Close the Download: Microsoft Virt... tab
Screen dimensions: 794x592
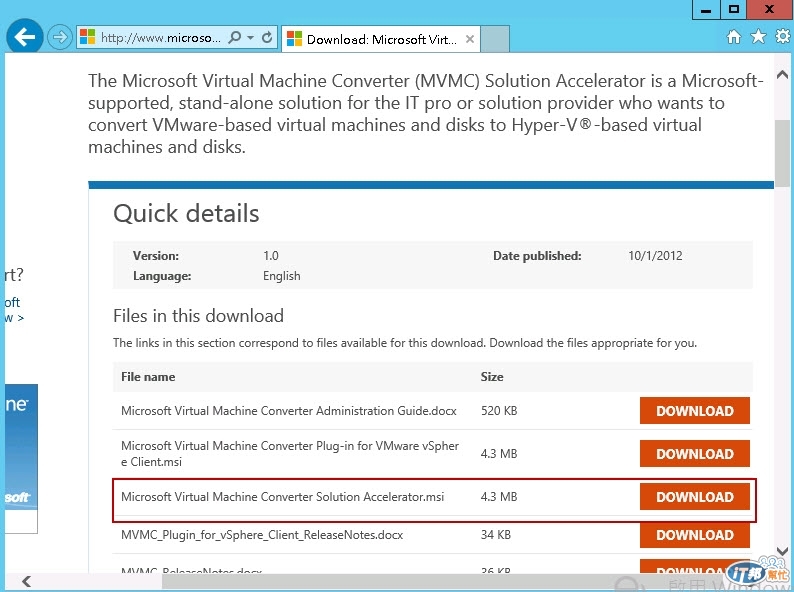click(470, 39)
